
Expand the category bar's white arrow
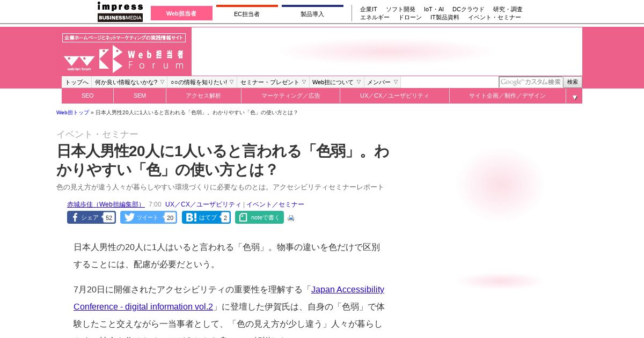(x=574, y=97)
